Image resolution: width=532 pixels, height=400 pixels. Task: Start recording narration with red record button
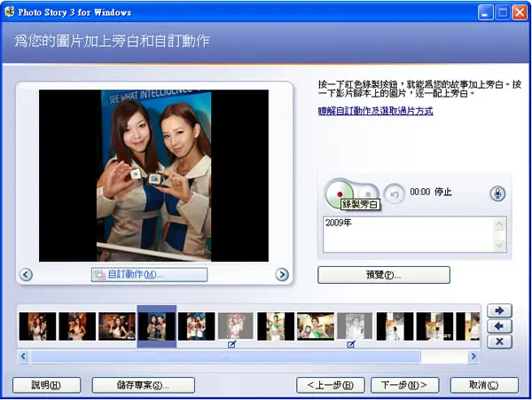(x=339, y=194)
